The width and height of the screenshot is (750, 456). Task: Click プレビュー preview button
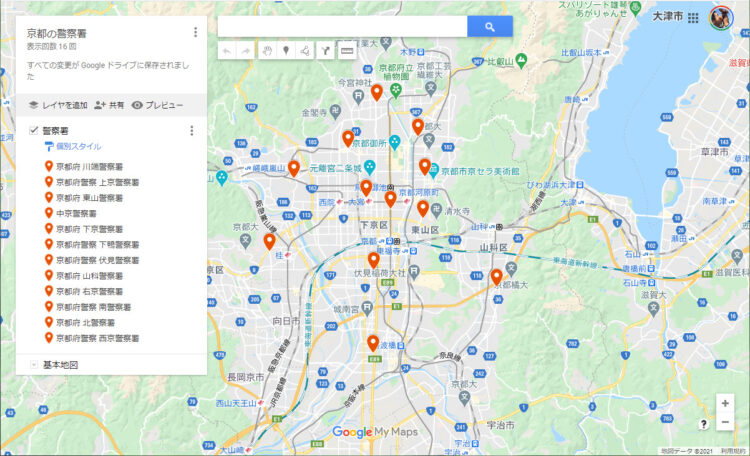[157, 105]
